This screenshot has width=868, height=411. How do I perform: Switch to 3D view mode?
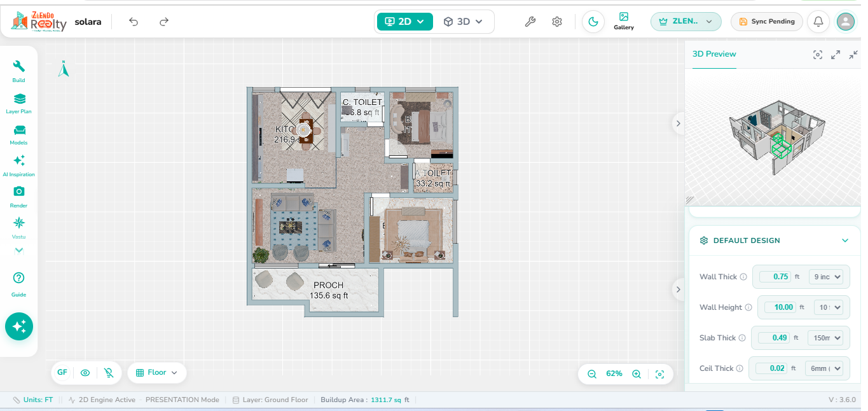click(463, 22)
